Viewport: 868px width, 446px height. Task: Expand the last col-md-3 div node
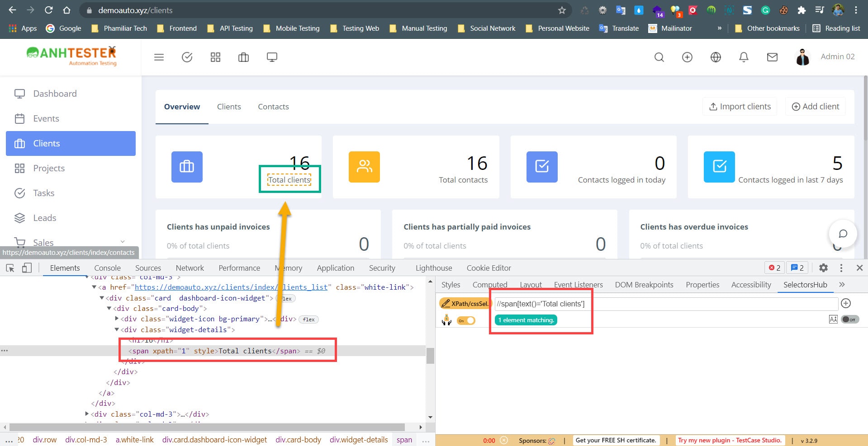point(87,413)
